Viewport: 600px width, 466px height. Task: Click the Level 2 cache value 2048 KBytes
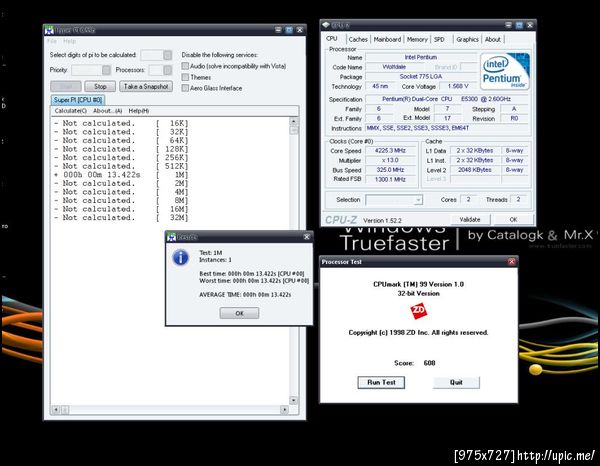tap(474, 170)
